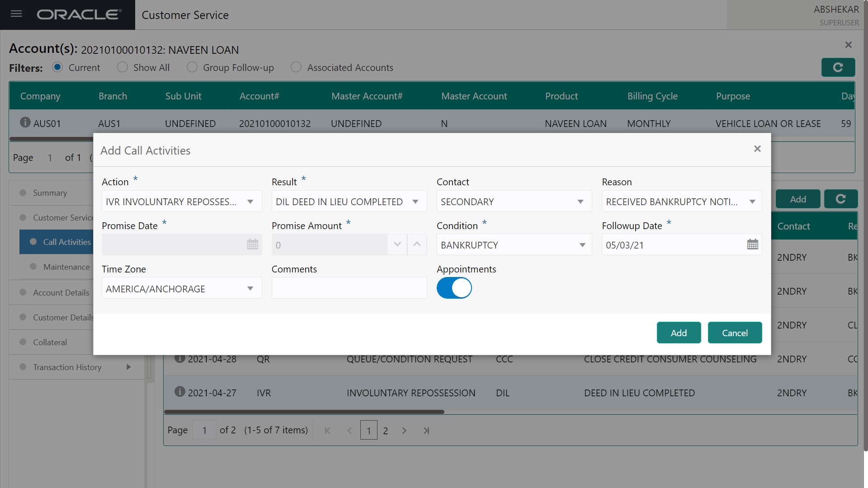
Task: Open the Time Zone dropdown
Action: 250,288
